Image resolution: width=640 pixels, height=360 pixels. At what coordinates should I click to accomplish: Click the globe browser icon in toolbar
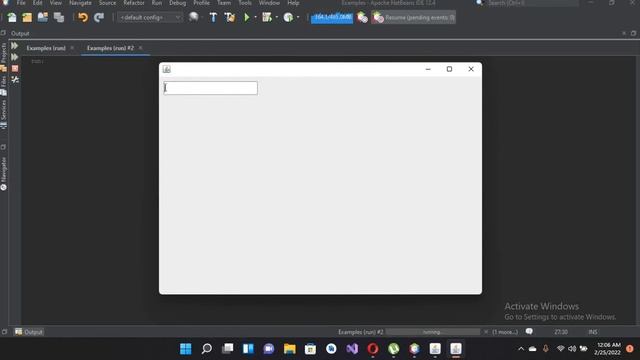point(193,17)
